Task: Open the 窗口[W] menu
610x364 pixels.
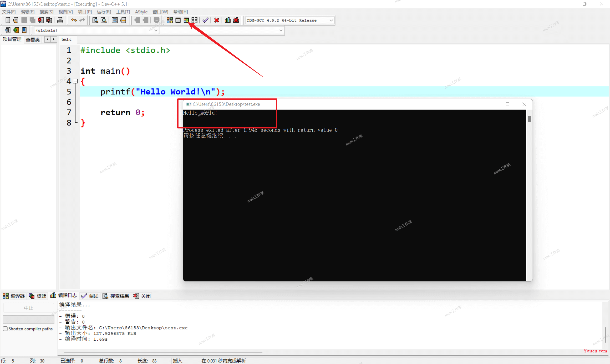Action: [x=160, y=12]
